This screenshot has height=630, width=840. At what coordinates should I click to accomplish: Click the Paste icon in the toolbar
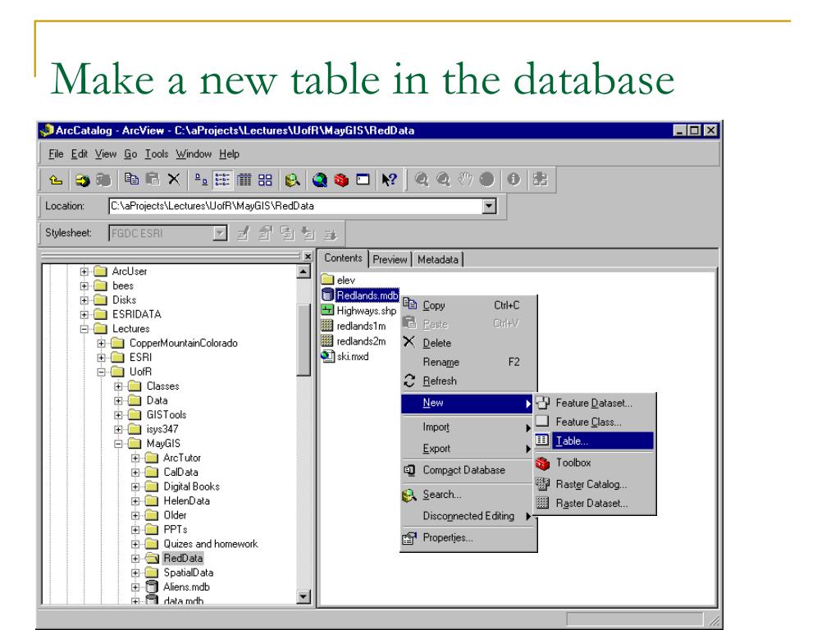pyautogui.click(x=153, y=180)
